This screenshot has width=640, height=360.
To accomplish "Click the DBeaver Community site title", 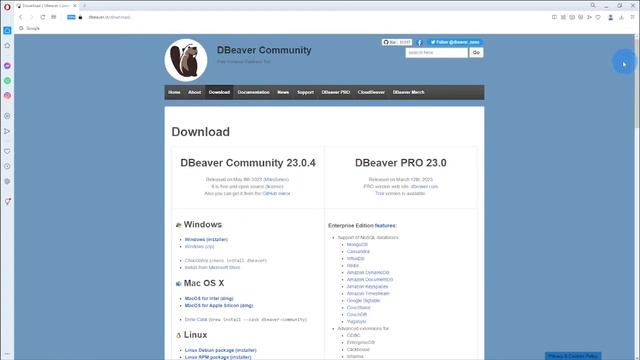I will (x=264, y=50).
